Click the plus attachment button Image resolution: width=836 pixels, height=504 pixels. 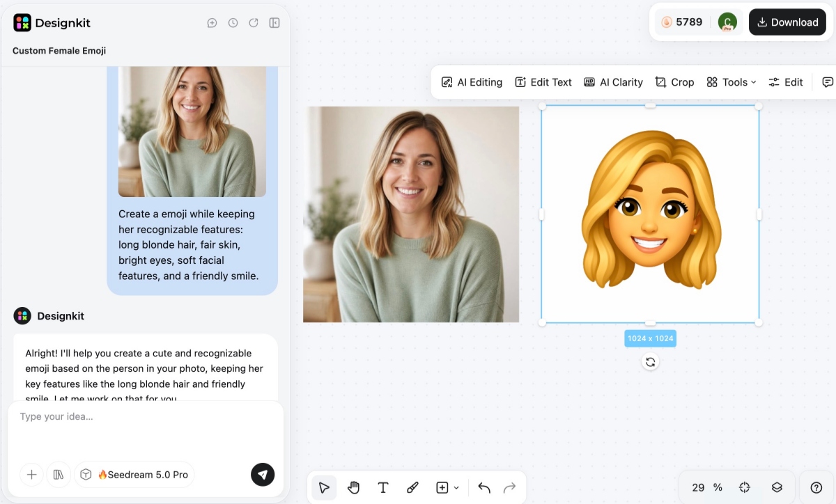(x=31, y=475)
